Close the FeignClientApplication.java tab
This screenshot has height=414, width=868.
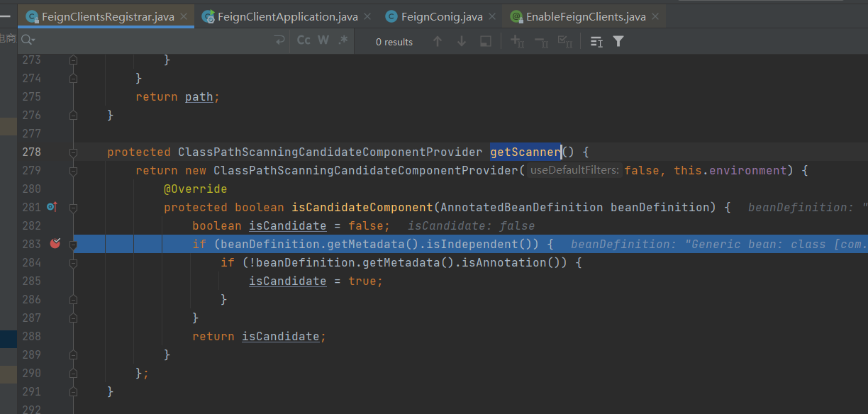[368, 16]
